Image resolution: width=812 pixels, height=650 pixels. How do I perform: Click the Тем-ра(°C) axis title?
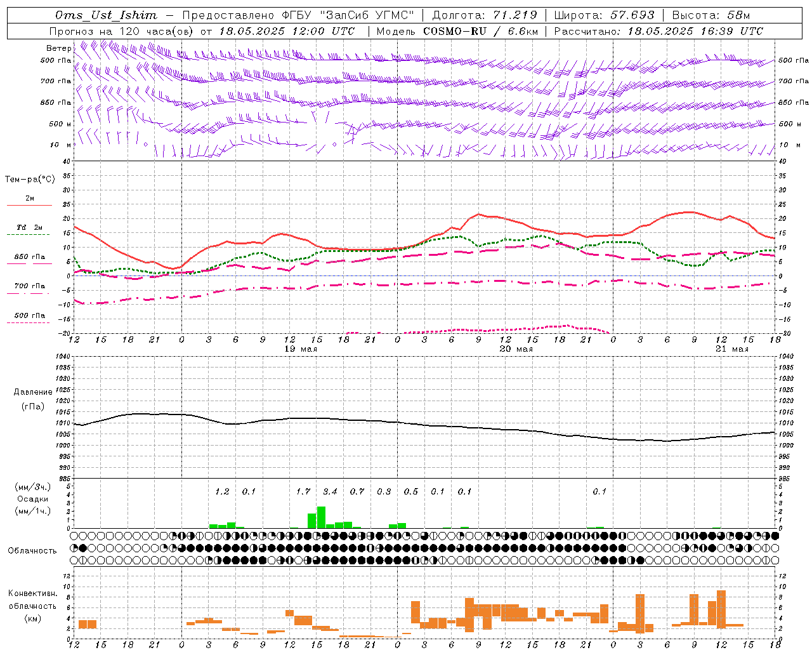pyautogui.click(x=30, y=180)
